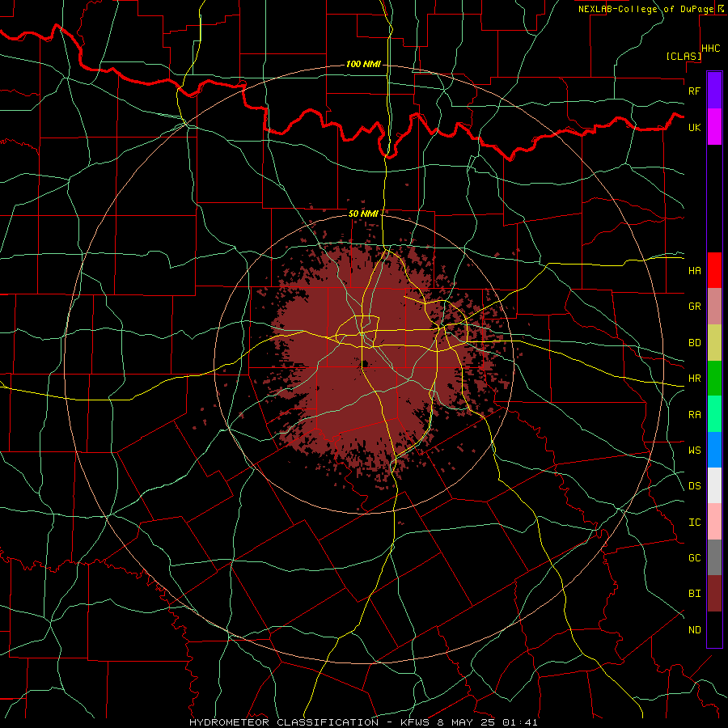Click the 'RA' legend label

[694, 415]
